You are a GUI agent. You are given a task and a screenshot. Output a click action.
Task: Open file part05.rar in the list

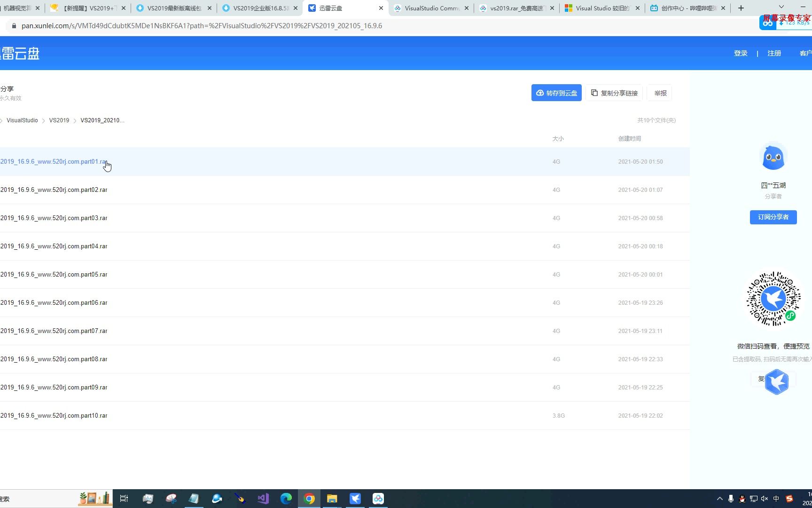[x=54, y=274]
